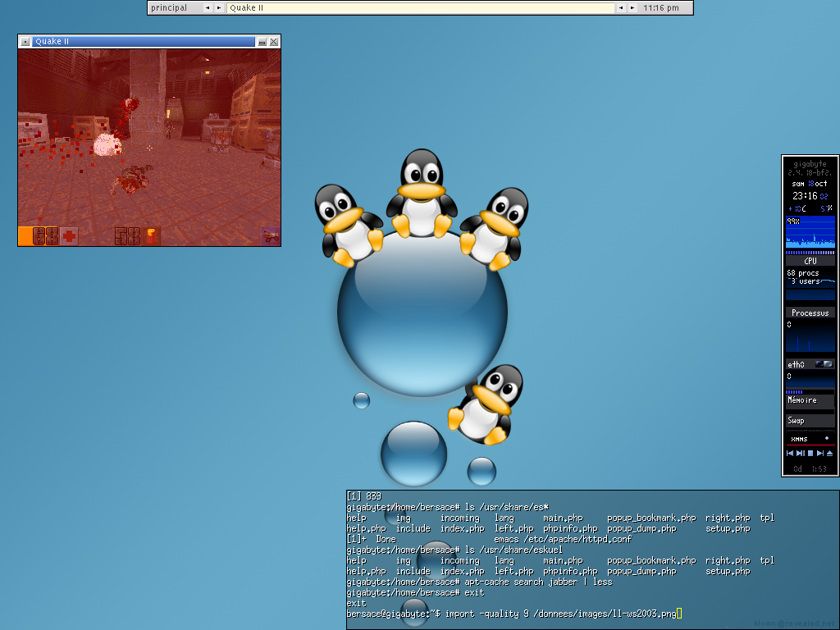
Task: Click the eth0 panel label in GKrellM
Action: click(x=796, y=364)
